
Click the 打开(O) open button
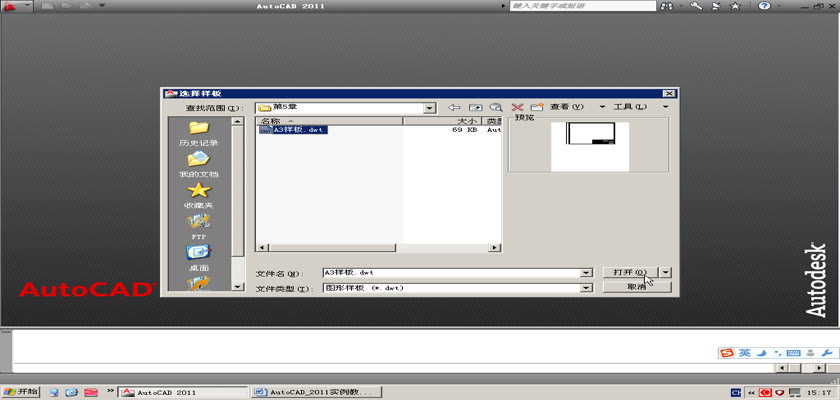631,273
